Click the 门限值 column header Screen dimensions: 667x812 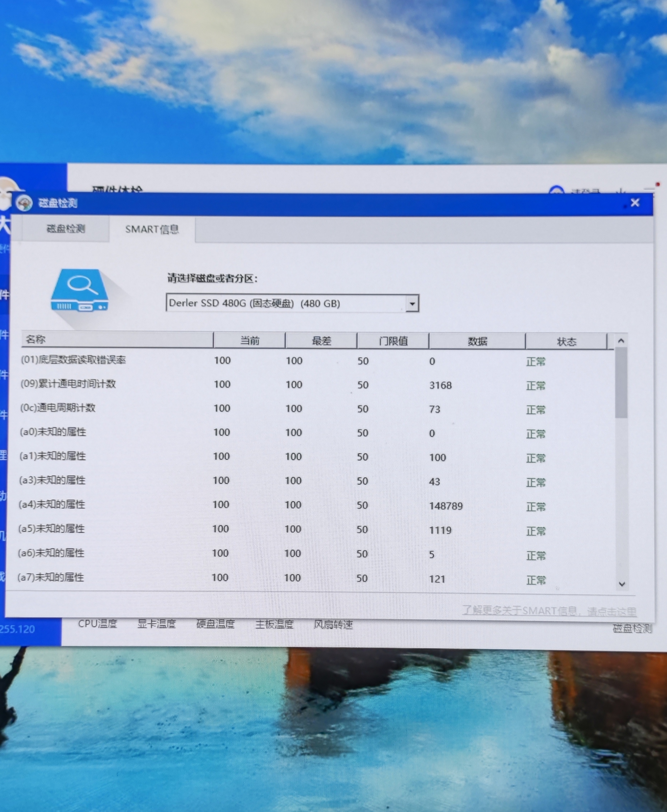393,341
